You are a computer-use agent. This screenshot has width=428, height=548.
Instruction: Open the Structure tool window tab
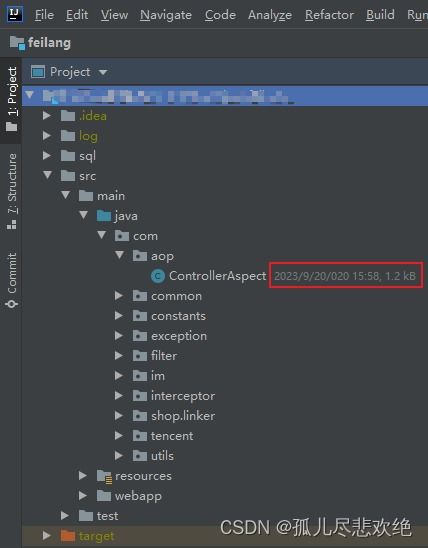pyautogui.click(x=12, y=191)
